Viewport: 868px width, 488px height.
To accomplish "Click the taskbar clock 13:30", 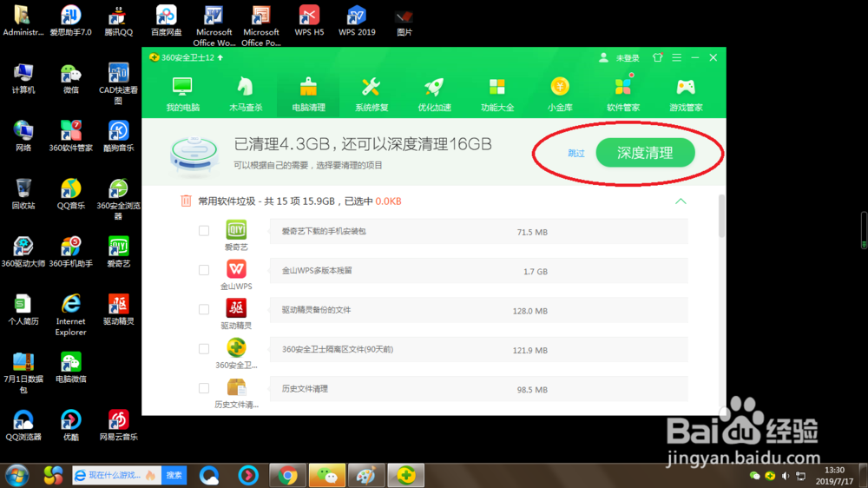I will click(834, 470).
